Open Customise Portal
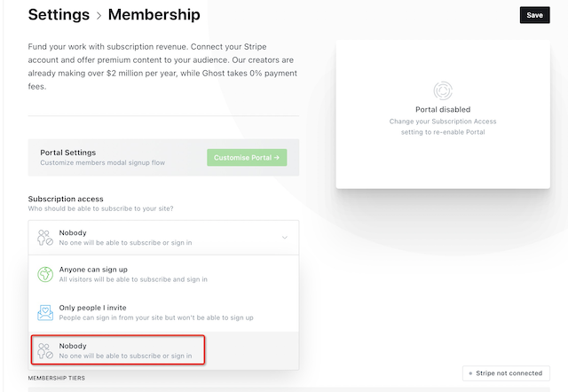 coord(247,158)
